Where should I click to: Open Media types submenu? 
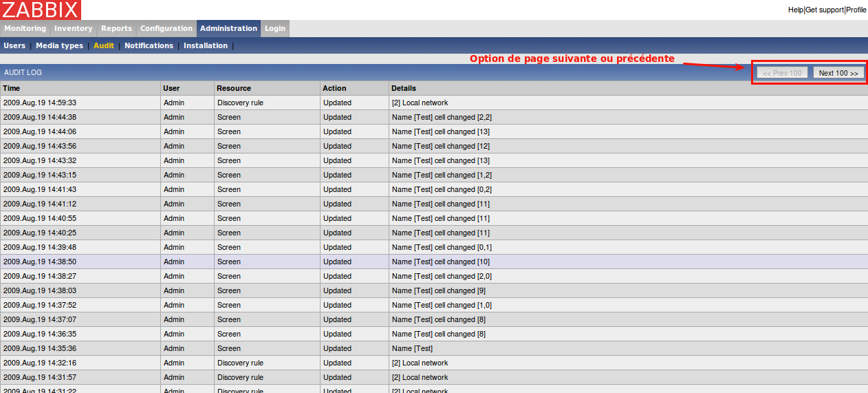click(59, 45)
